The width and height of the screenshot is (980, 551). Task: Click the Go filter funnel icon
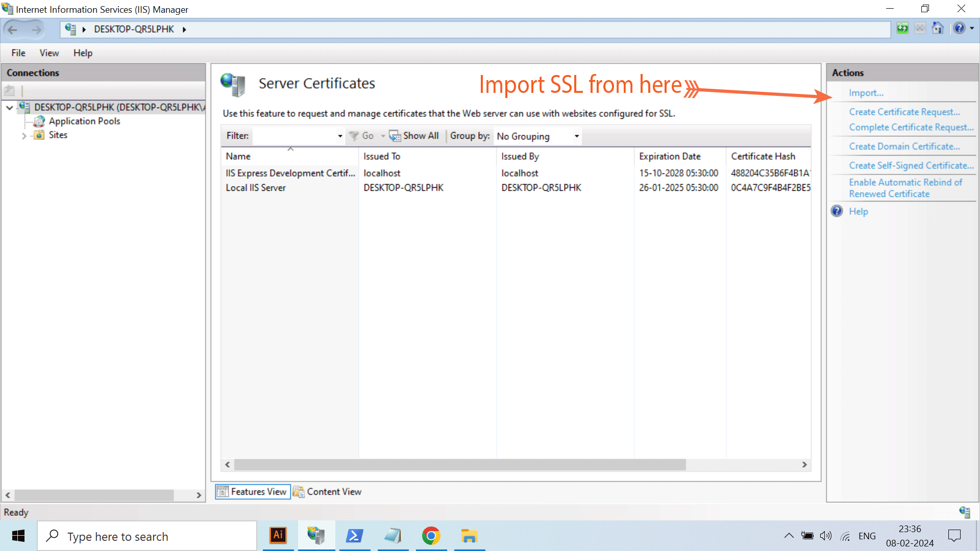tap(354, 136)
